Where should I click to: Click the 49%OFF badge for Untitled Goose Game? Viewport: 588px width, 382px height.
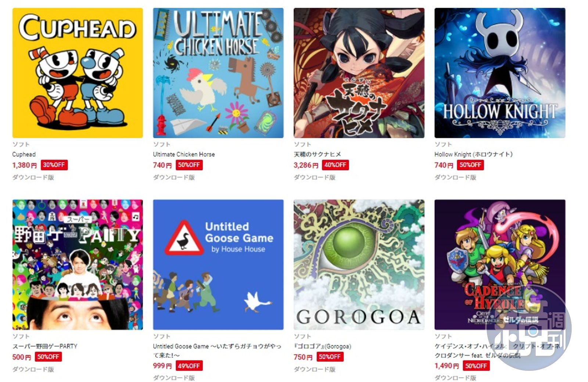pos(189,366)
